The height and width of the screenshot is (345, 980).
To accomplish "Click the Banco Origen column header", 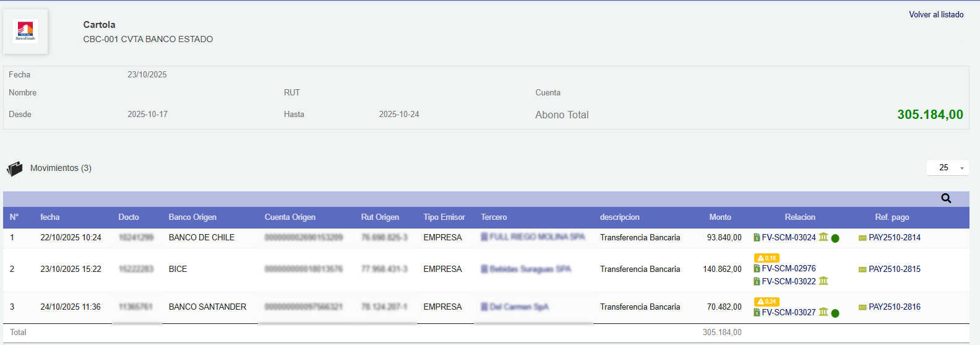I will [192, 217].
